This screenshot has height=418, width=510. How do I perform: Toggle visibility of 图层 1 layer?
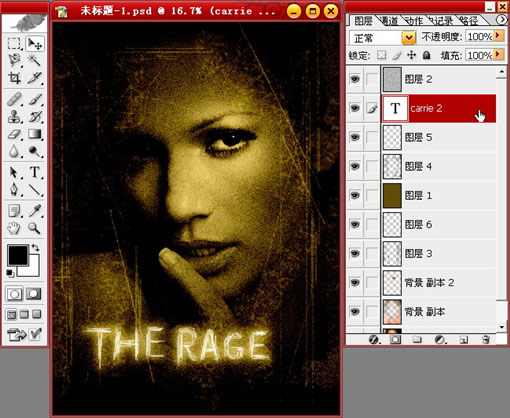click(355, 195)
